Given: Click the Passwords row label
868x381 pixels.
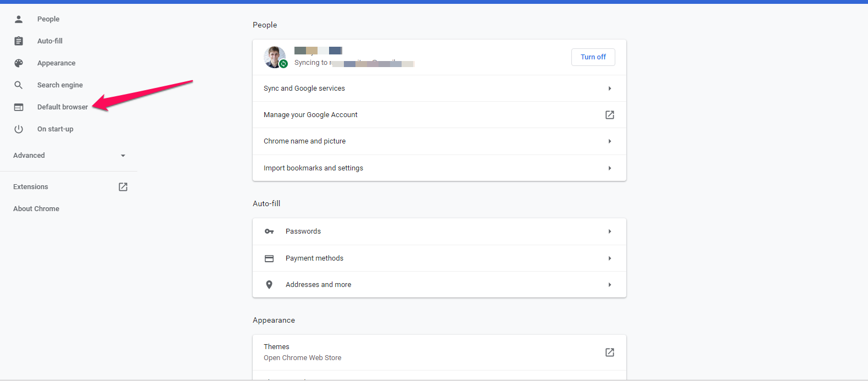Looking at the screenshot, I should [x=303, y=231].
